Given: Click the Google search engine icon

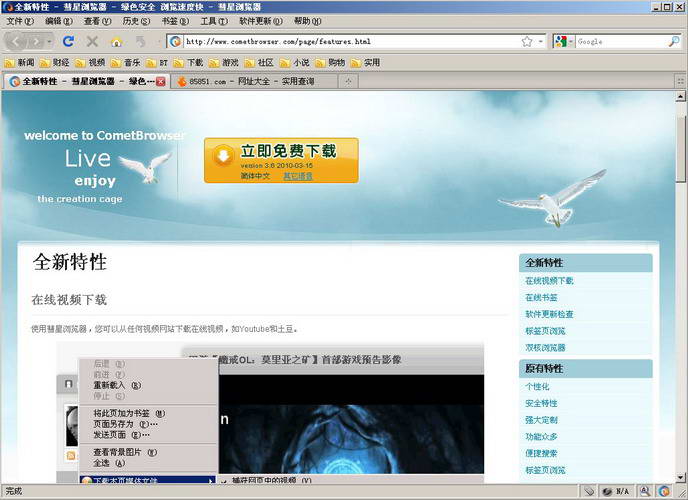Looking at the screenshot, I should pos(560,42).
